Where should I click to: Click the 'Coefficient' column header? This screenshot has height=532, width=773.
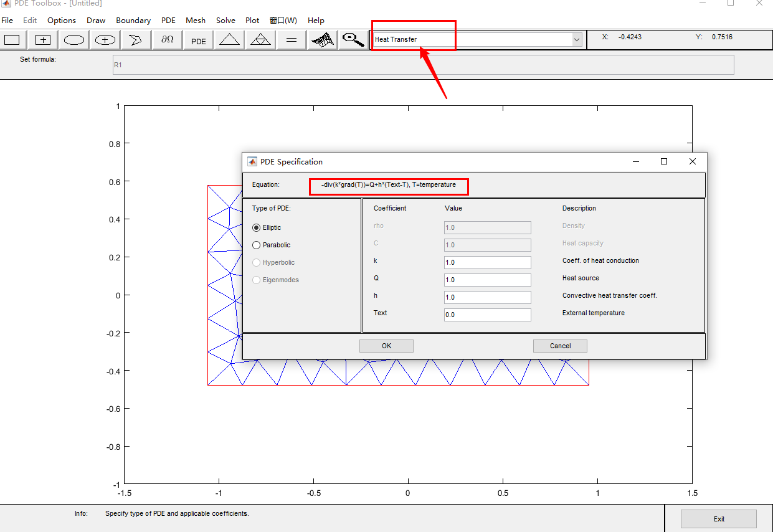[390, 208]
